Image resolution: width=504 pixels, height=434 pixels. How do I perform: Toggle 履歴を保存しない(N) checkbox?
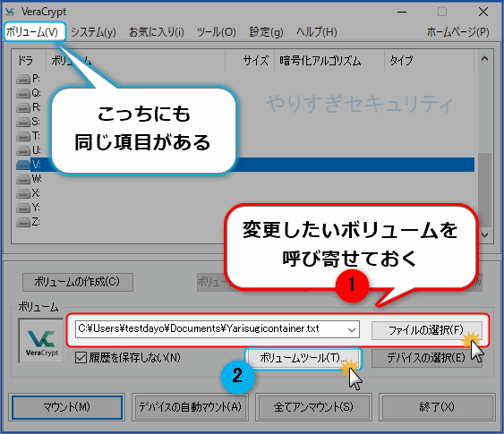click(81, 358)
